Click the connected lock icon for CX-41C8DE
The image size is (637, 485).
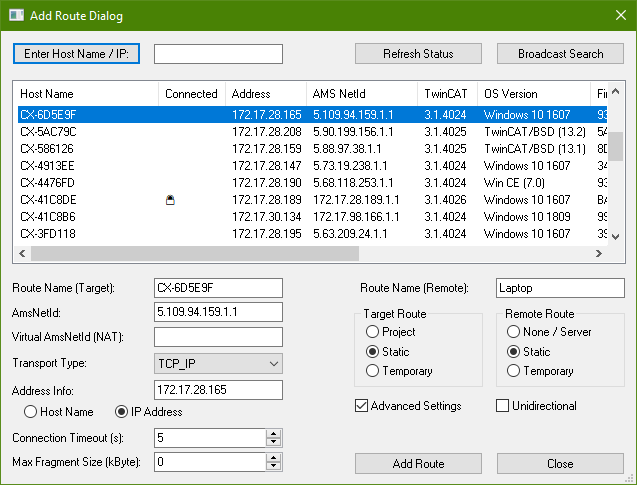click(170, 200)
